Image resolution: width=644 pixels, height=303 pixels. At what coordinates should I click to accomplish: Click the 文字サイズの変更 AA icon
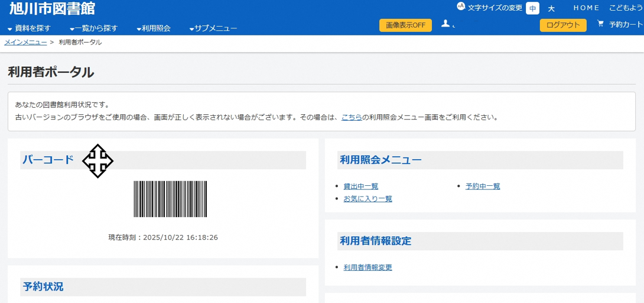[x=461, y=7]
